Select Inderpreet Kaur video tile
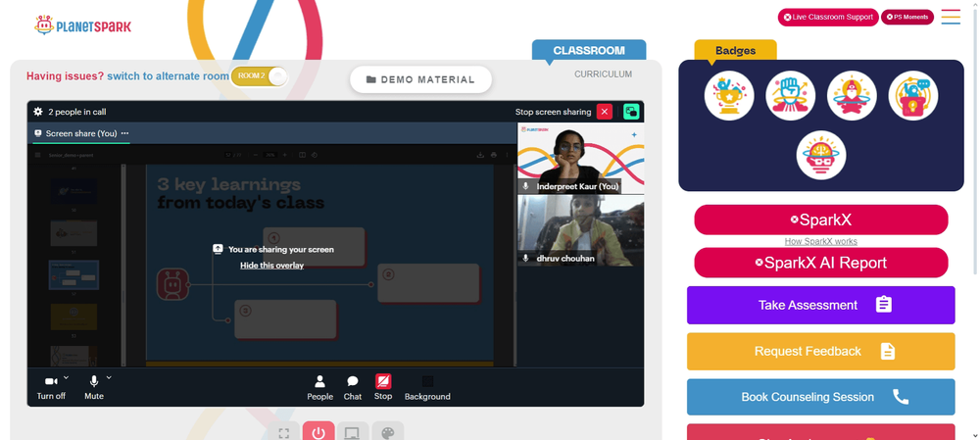The height and width of the screenshot is (440, 980). coord(580,158)
